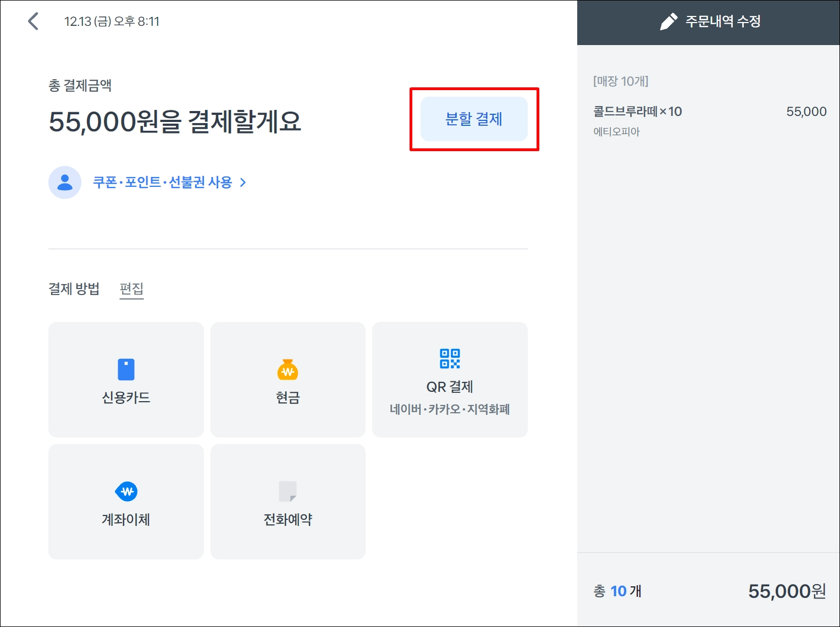The image size is (840, 627).
Task: Click the 55,000원 order total at bottom
Action: coord(787,591)
